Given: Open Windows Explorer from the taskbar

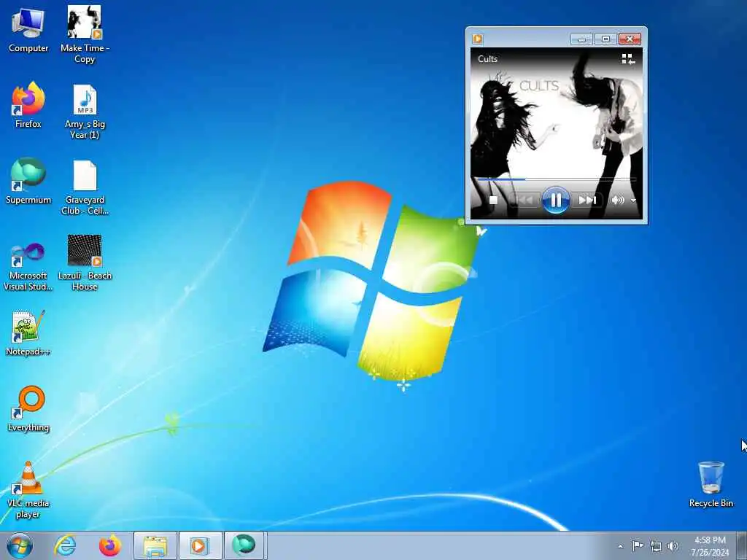Looking at the screenshot, I should [155, 545].
